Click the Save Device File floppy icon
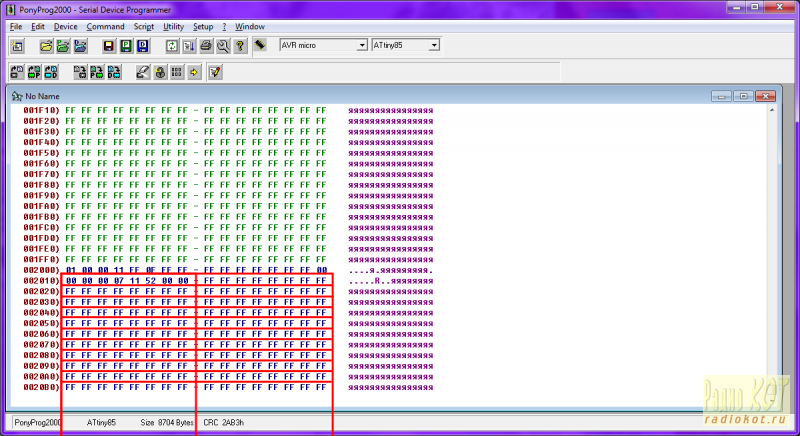This screenshot has width=800, height=436. coord(107,46)
